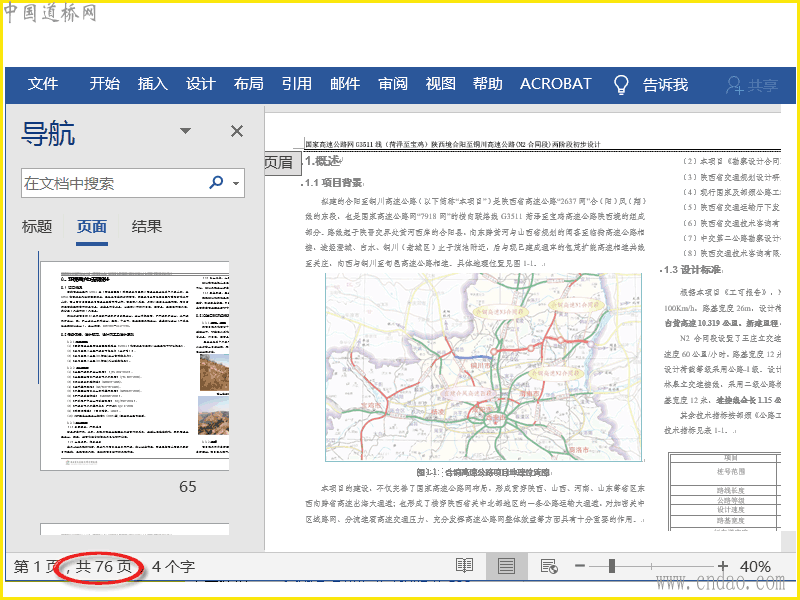This screenshot has width=800, height=600.
Task: Select the partially visible thumbnail below page 65
Action: click(135, 529)
